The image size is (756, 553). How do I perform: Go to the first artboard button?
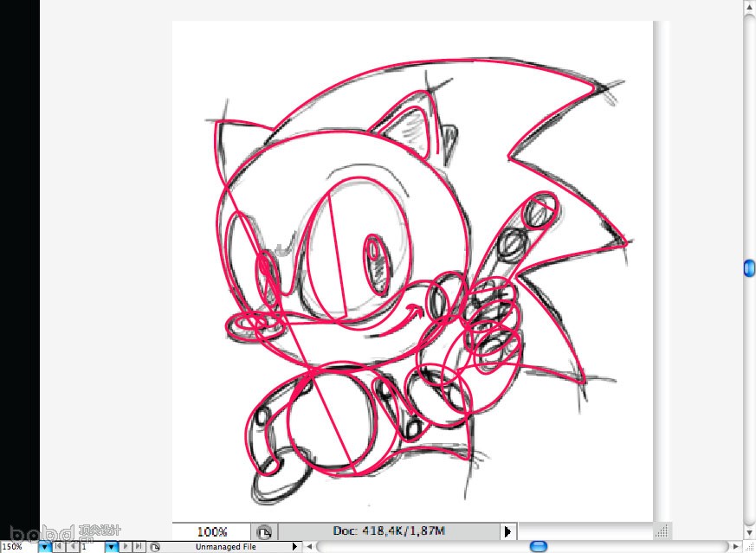58,547
